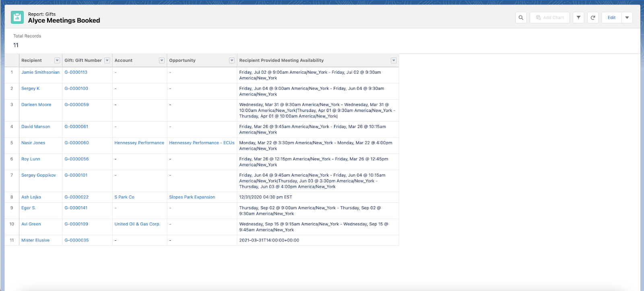This screenshot has width=644, height=291.
Task: Refresh the report
Action: coord(593,18)
